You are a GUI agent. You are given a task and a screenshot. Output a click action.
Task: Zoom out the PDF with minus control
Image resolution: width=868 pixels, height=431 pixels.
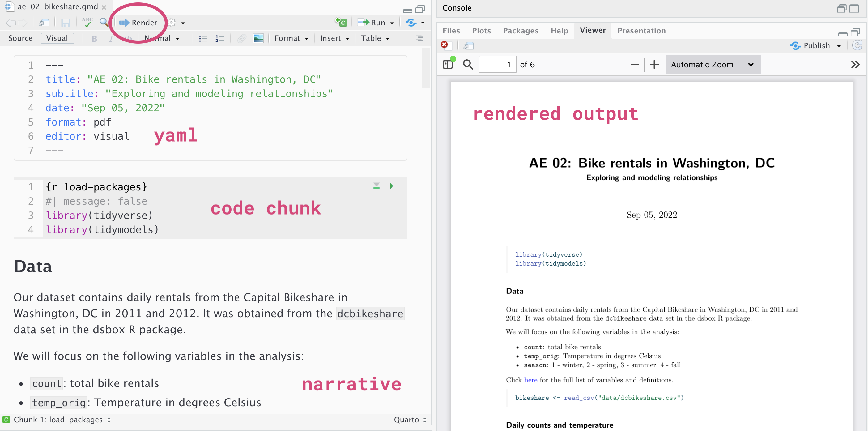coord(635,64)
